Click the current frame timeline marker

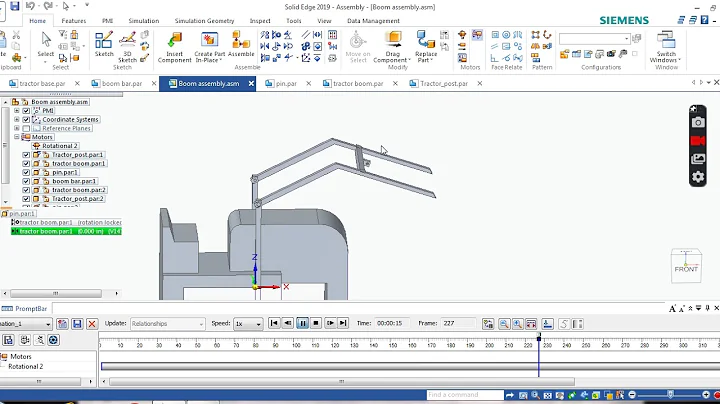coord(539,338)
